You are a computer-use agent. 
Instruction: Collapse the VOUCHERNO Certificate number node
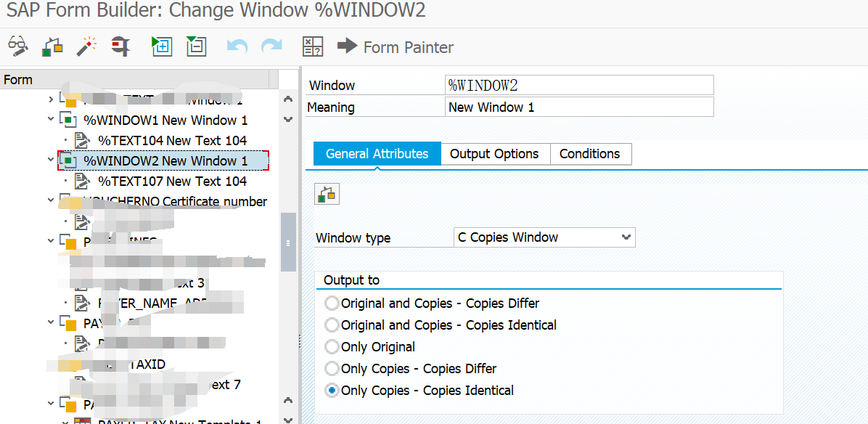tap(51, 201)
